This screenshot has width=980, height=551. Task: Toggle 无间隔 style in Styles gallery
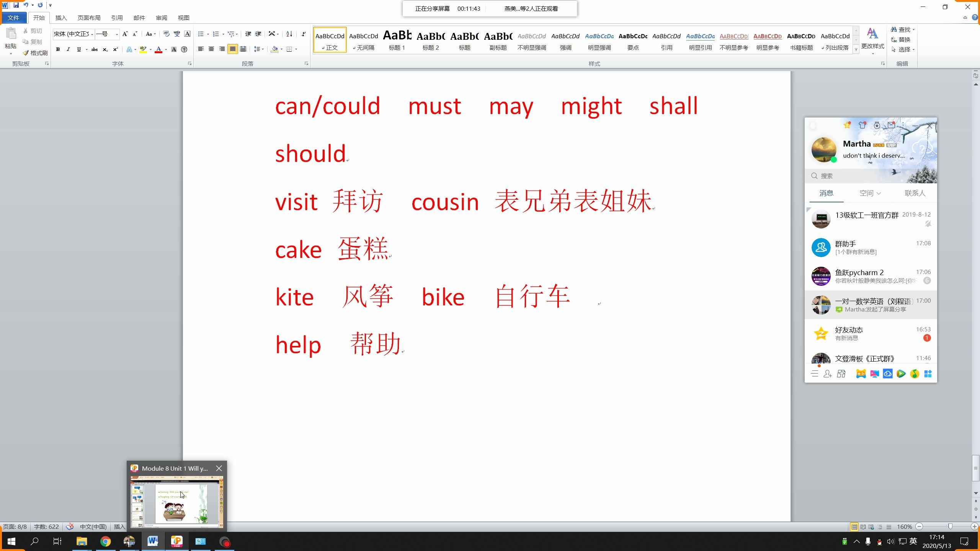tap(363, 40)
